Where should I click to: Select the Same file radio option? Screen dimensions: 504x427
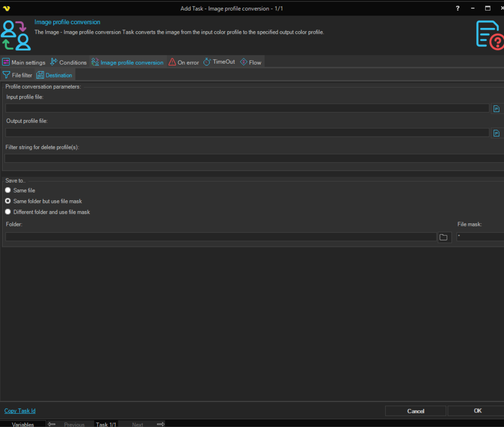(8, 190)
